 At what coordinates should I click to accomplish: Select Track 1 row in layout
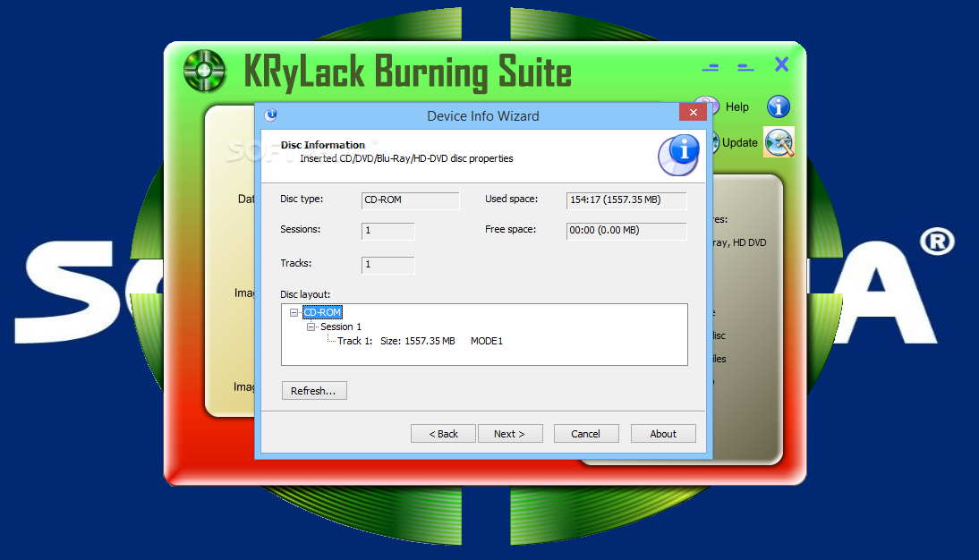point(421,341)
